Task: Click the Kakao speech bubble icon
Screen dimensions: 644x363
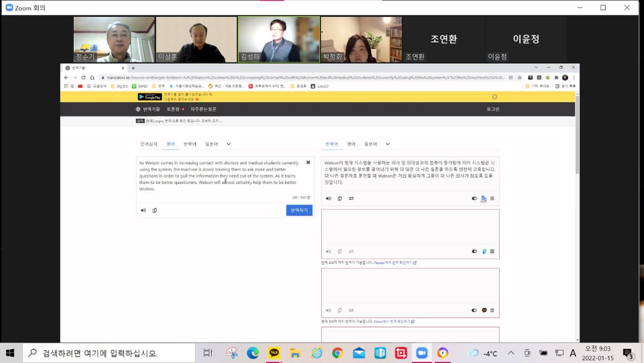Action: tap(484, 310)
